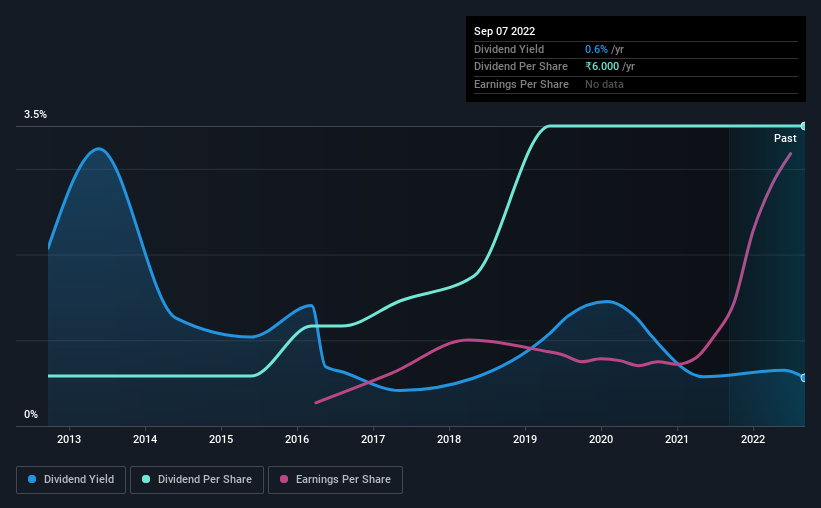Click the 0.6% dividend yield value
The image size is (821, 508).
[x=596, y=49]
